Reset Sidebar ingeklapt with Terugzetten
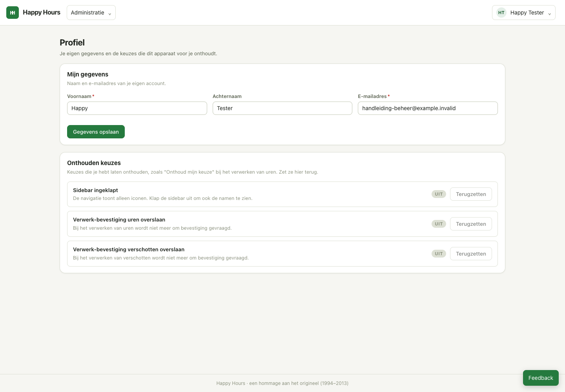The height and width of the screenshot is (392, 565). (x=471, y=194)
